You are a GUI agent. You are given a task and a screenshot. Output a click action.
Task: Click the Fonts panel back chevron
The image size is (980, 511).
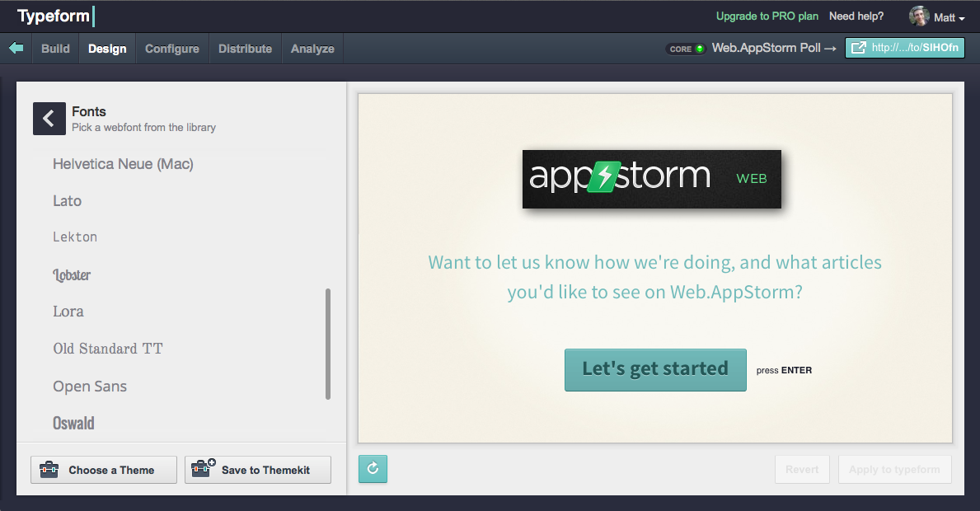click(x=49, y=119)
